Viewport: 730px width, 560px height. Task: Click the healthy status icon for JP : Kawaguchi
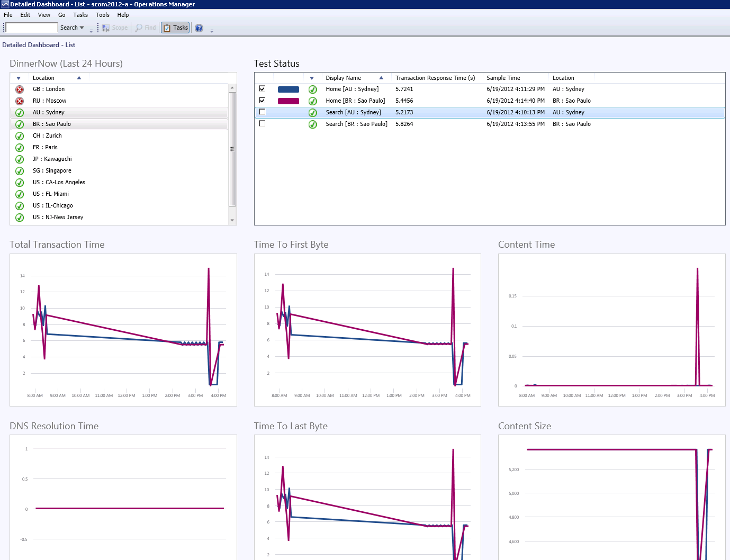point(20,159)
